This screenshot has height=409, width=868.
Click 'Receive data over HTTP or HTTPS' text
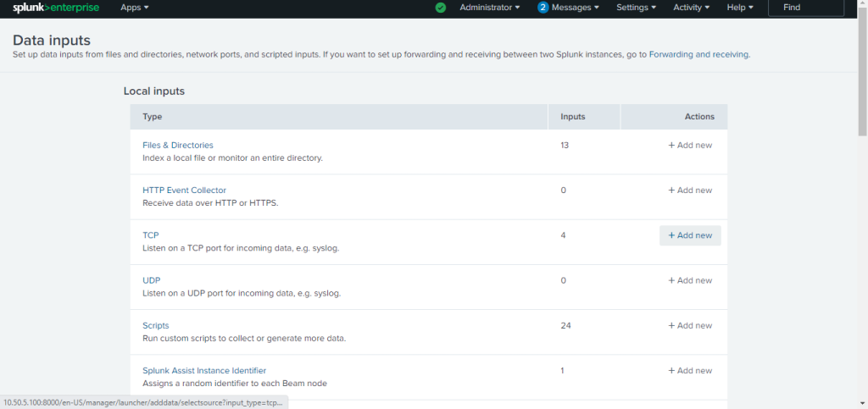coord(210,203)
